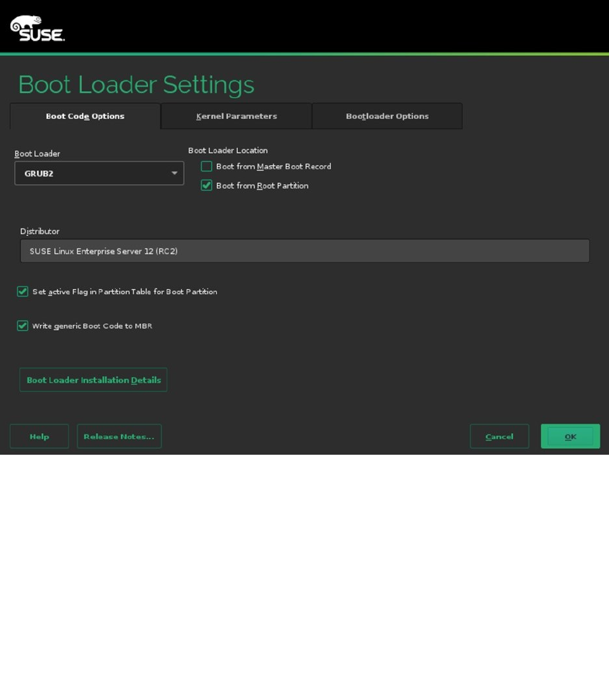Screen dimensions: 609x700
Task: Click the Boot Loader field label
Action: [37, 153]
